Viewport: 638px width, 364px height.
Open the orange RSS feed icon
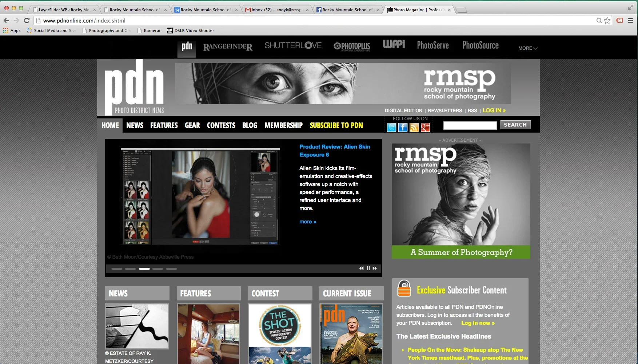point(414,127)
